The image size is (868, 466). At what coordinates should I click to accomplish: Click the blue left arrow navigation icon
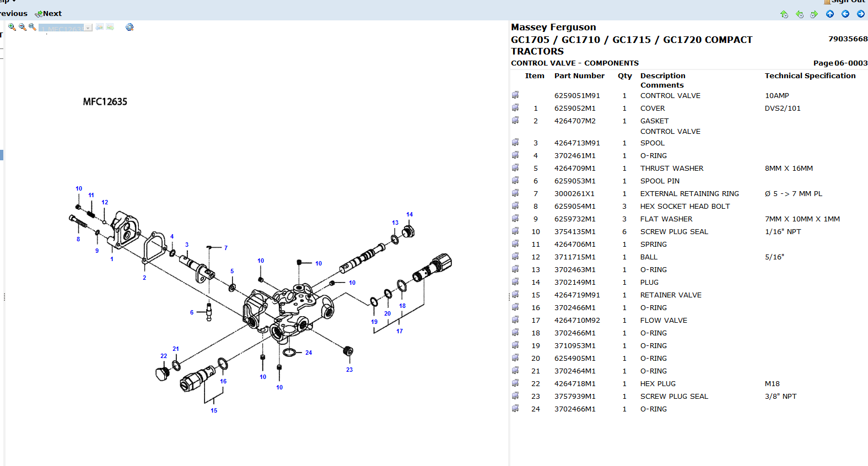(845, 14)
